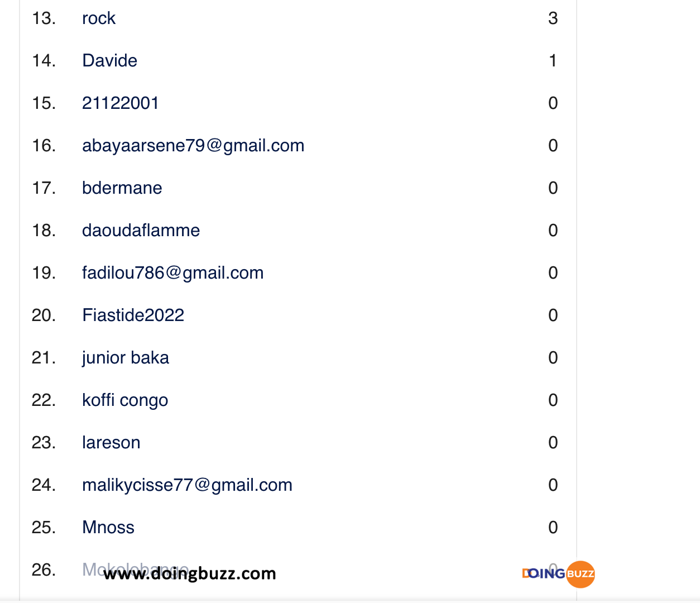Click the user Davide entry
700x603 pixels.
coord(109,61)
